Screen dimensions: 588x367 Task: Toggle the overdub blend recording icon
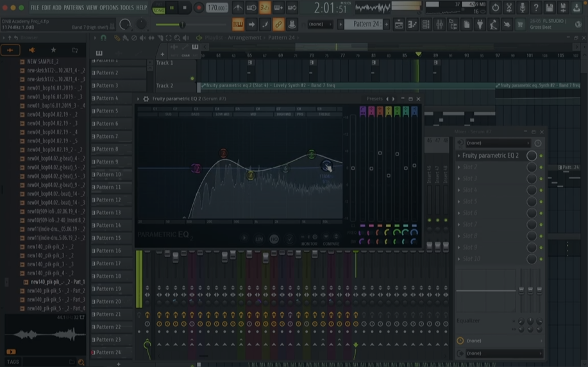click(278, 8)
